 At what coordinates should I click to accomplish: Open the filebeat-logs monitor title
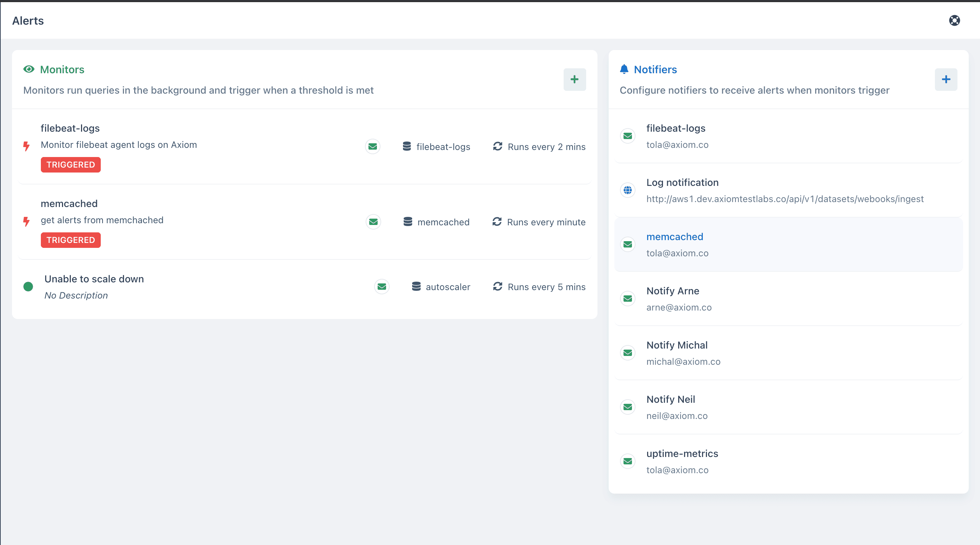70,128
